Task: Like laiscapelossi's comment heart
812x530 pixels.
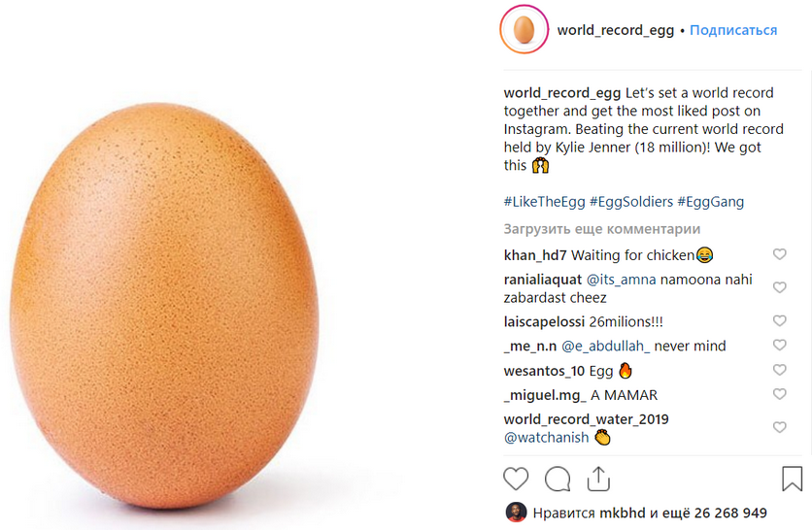Action: 779,321
